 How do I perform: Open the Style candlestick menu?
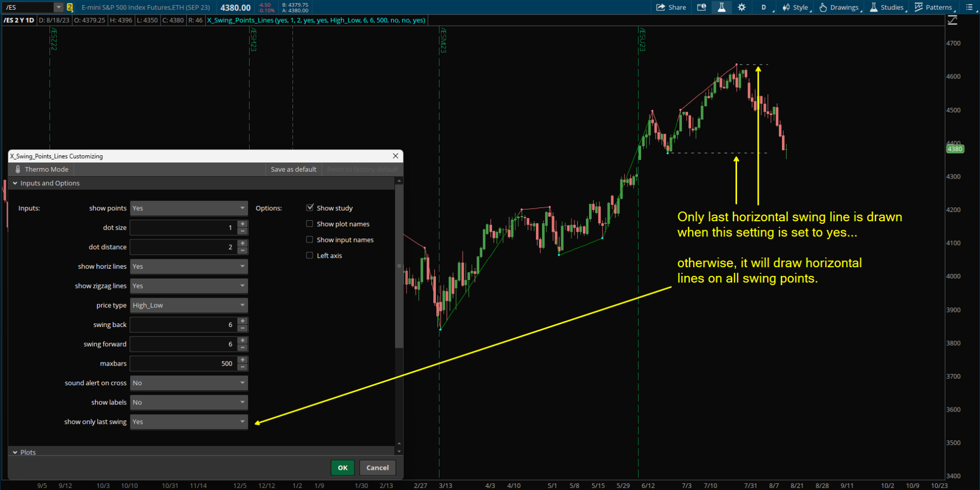(x=795, y=7)
